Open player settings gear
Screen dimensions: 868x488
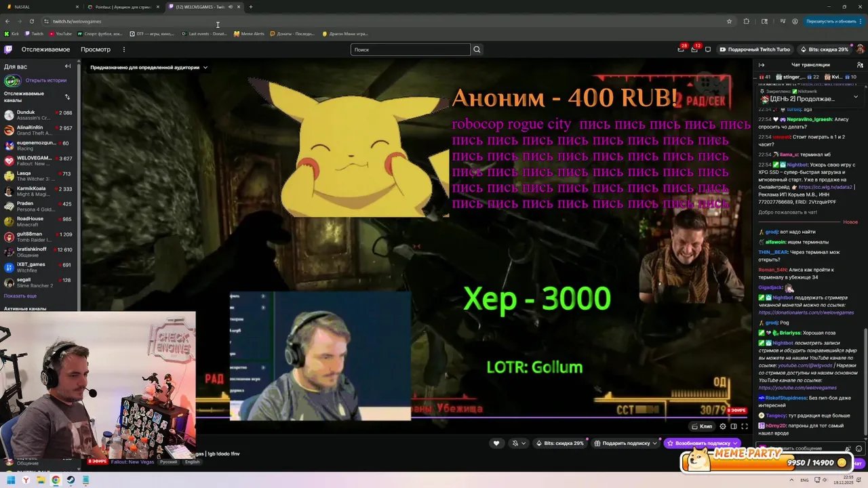click(x=723, y=426)
